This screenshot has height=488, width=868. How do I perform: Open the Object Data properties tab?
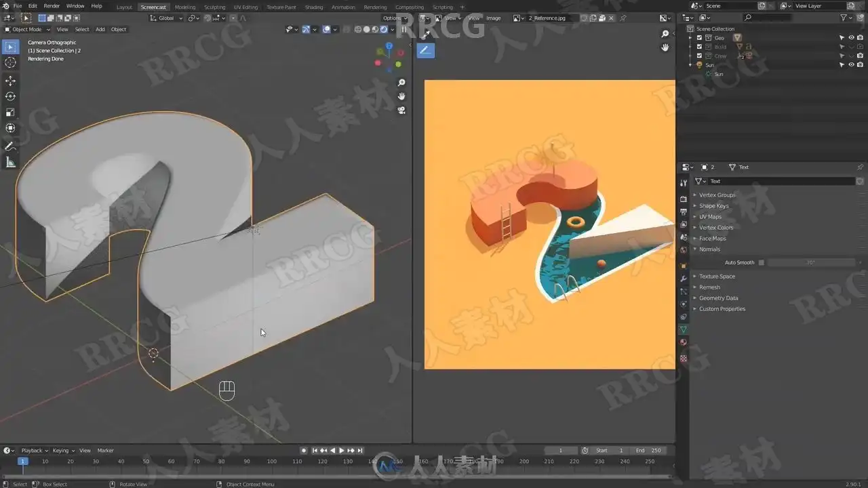(684, 329)
